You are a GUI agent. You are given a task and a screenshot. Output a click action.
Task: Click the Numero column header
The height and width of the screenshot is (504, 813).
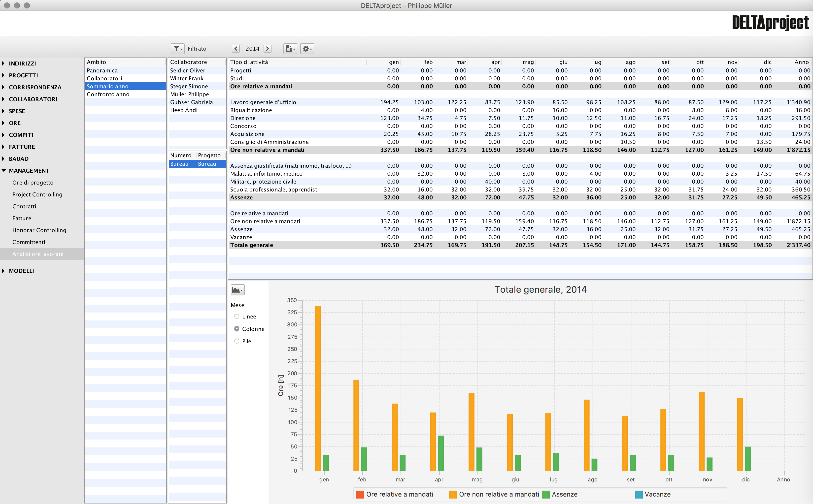(x=182, y=155)
